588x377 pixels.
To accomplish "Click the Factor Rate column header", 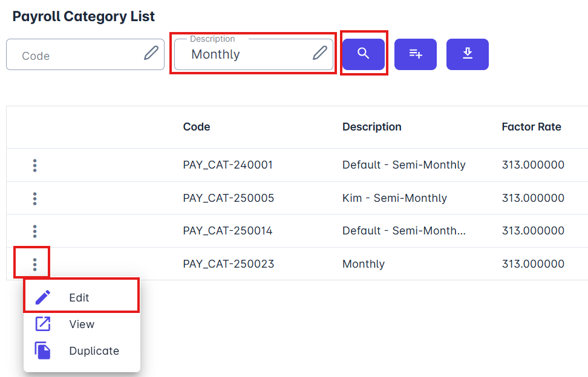I will tap(531, 127).
